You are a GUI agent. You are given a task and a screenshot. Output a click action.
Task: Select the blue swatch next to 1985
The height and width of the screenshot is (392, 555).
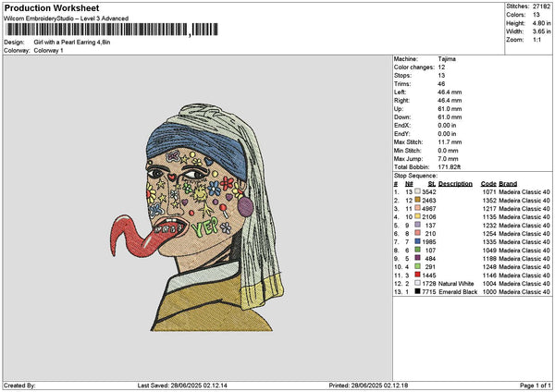pos(418,241)
